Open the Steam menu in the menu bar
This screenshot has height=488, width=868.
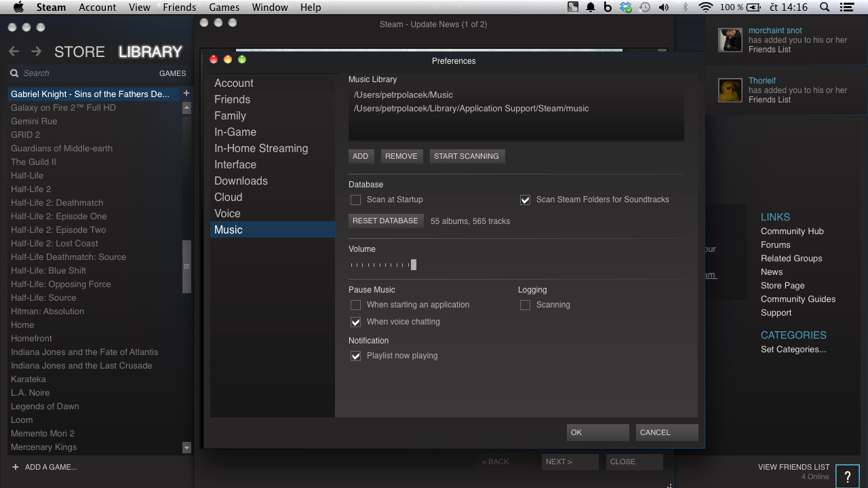pyautogui.click(x=51, y=7)
